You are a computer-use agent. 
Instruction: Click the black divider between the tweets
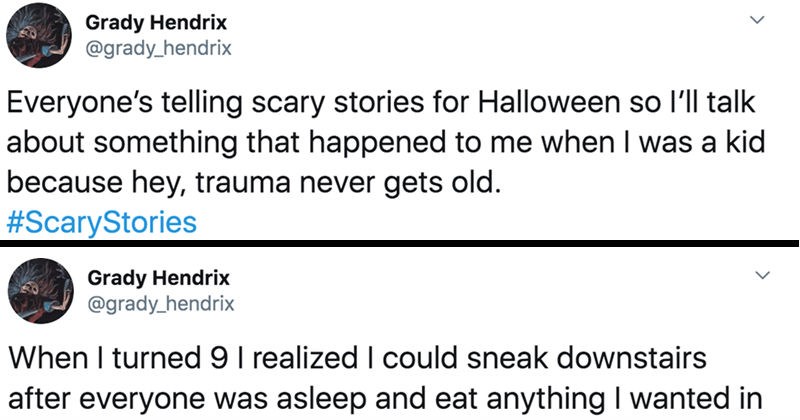[400, 243]
